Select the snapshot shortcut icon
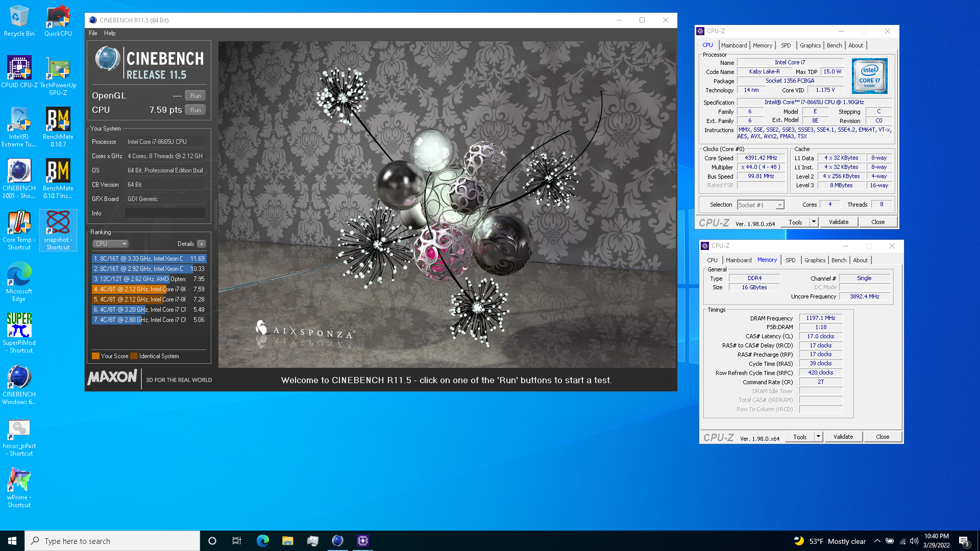 pos(58,230)
